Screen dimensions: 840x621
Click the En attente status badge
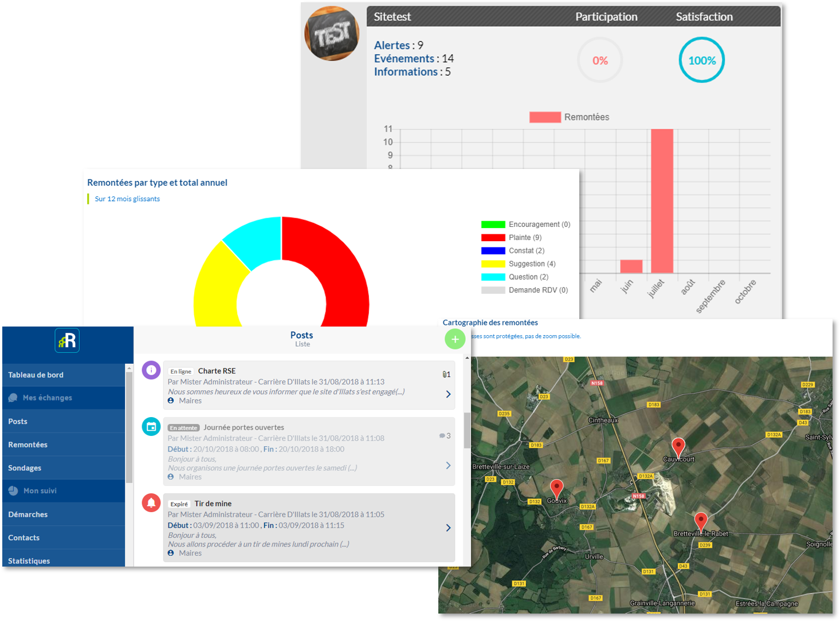[x=183, y=428]
